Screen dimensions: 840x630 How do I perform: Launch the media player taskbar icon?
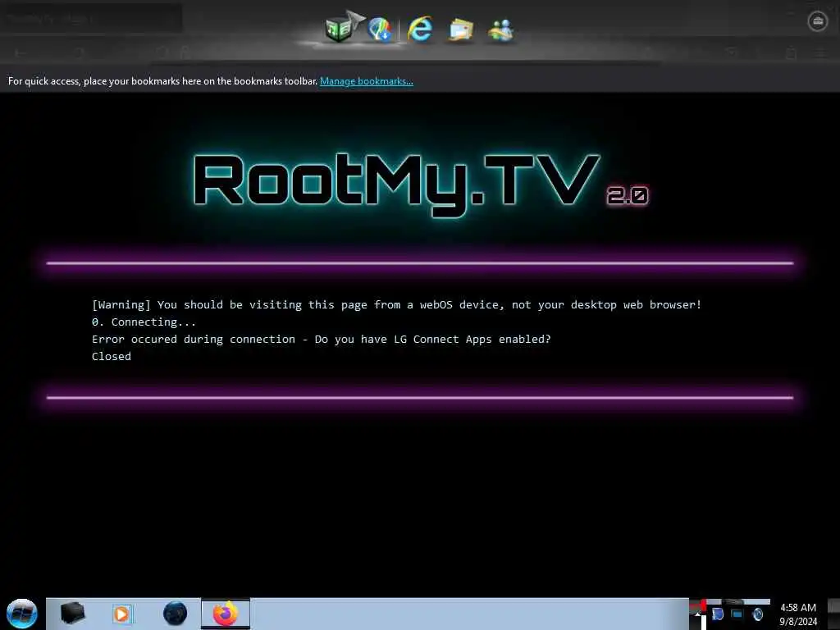click(x=121, y=614)
